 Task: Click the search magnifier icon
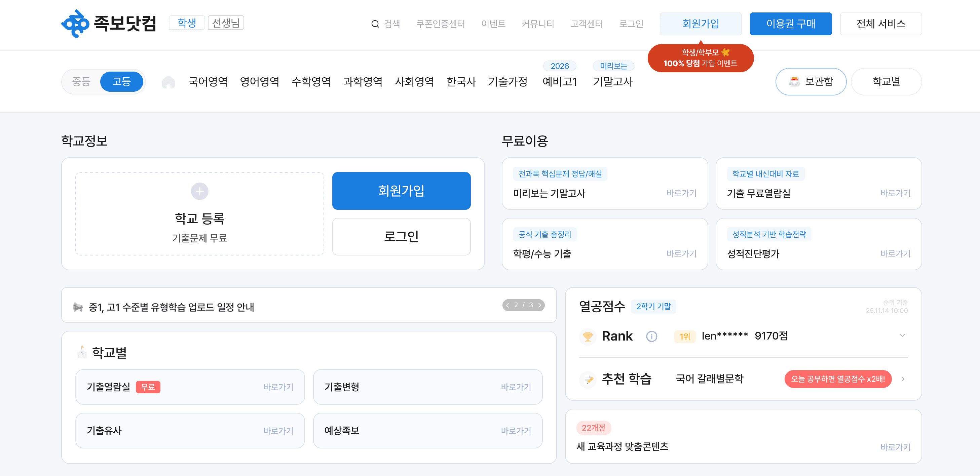[x=375, y=24]
